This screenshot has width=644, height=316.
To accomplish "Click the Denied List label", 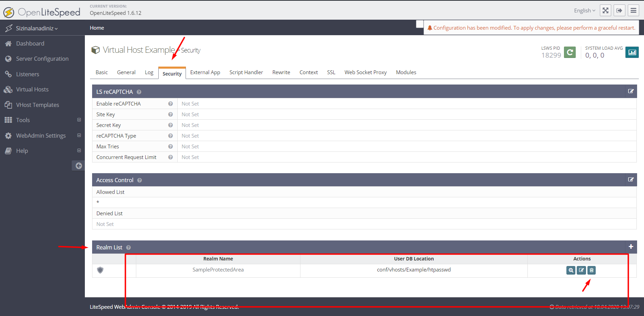I will [x=109, y=214].
